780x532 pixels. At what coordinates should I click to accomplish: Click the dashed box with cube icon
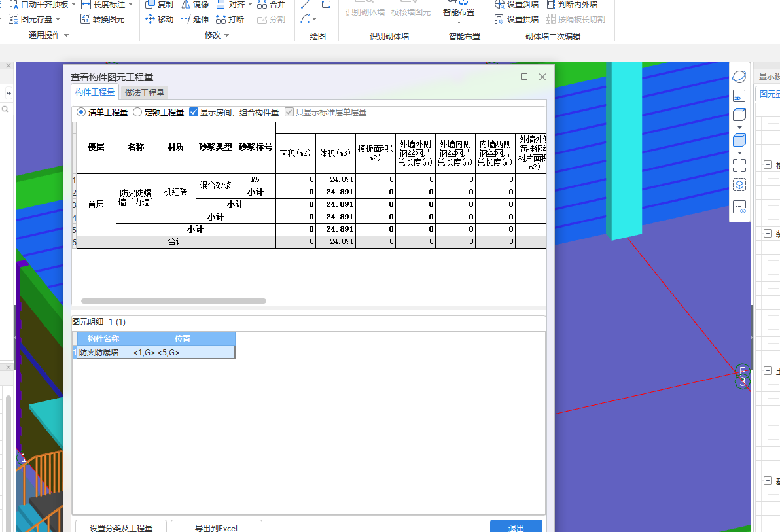[739, 185]
